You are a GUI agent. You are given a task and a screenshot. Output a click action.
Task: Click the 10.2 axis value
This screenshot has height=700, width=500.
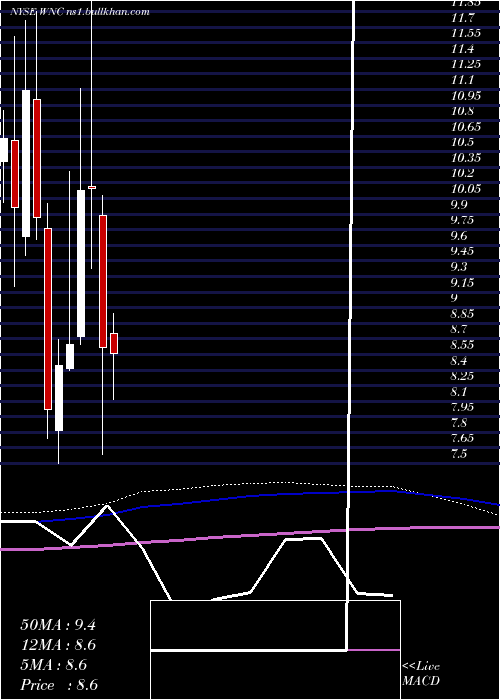(462, 174)
